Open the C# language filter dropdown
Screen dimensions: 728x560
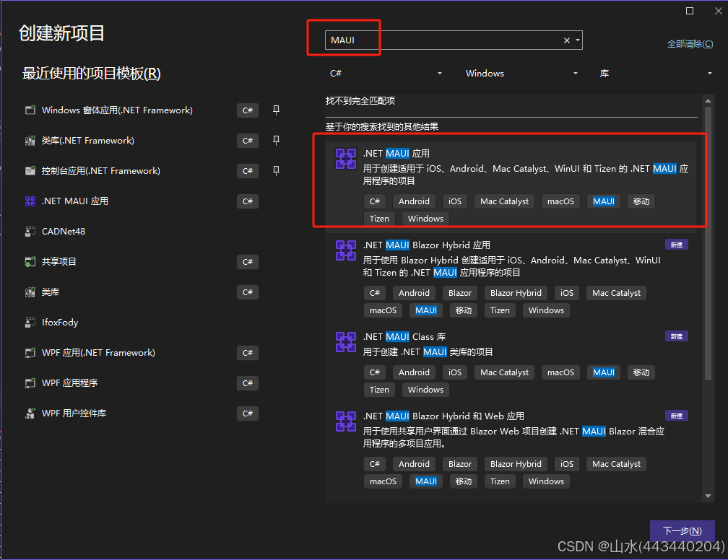tap(385, 74)
